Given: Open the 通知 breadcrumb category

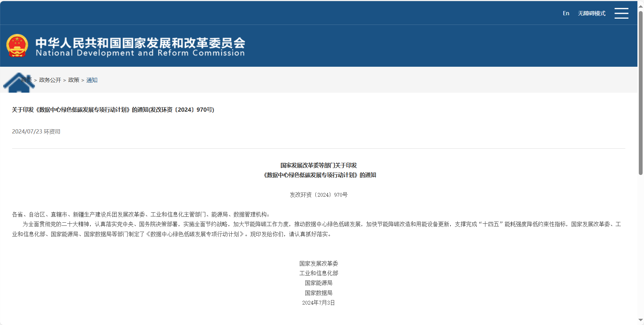Looking at the screenshot, I should click(92, 80).
